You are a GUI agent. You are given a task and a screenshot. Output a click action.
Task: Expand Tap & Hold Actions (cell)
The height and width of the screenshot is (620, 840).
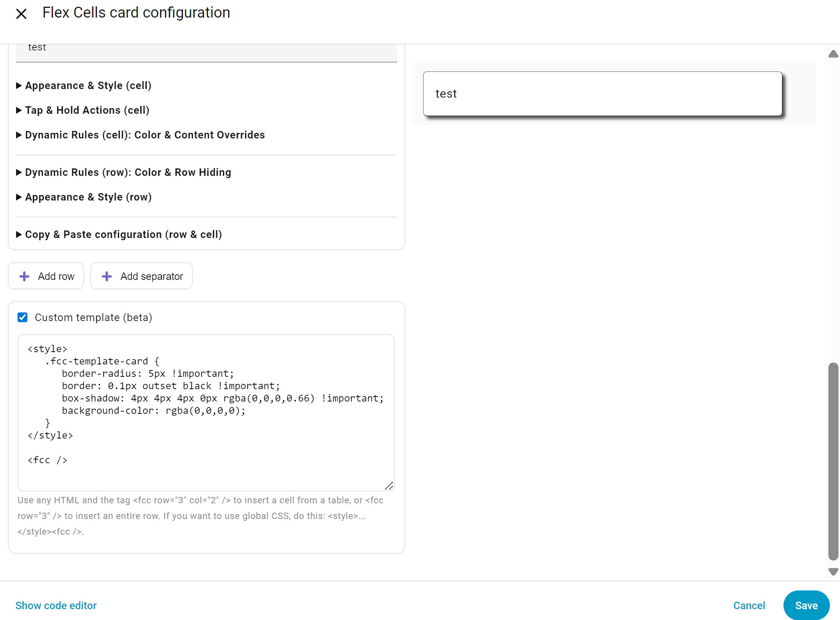point(87,110)
